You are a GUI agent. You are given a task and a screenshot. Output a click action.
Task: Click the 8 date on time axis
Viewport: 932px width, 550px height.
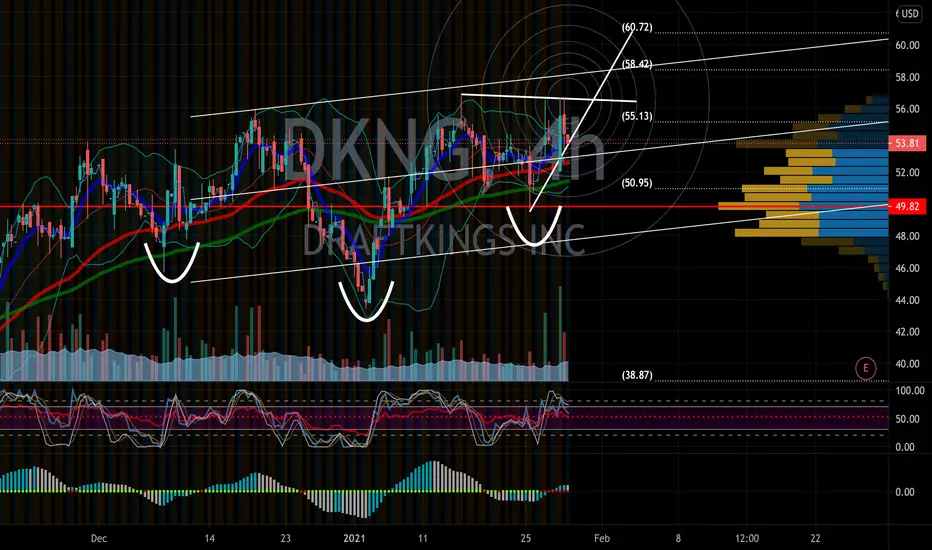pyautogui.click(x=678, y=539)
